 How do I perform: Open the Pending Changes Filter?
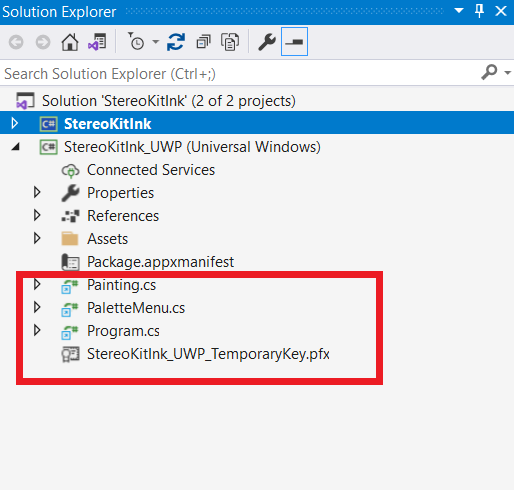coord(136,41)
